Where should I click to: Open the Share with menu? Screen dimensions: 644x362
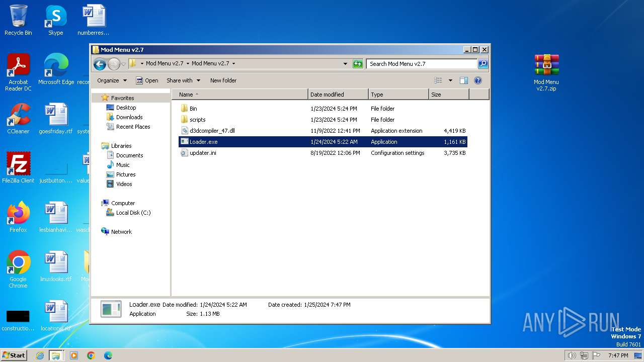pos(183,80)
